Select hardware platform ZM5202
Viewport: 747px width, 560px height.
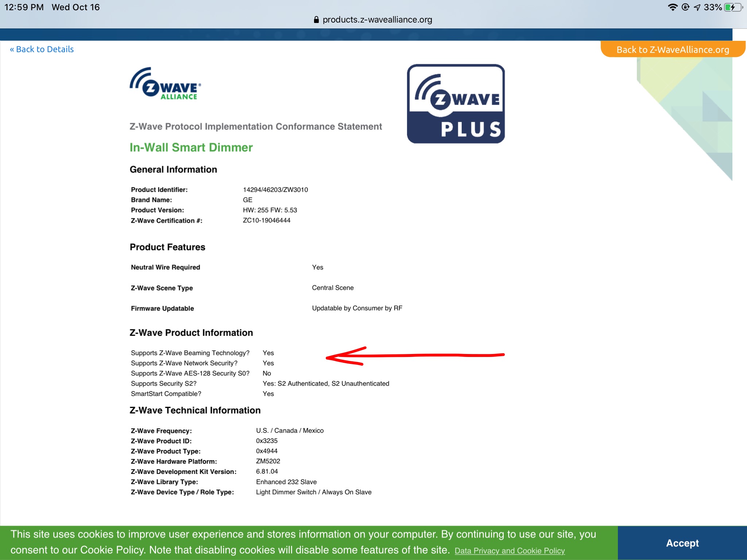268,461
